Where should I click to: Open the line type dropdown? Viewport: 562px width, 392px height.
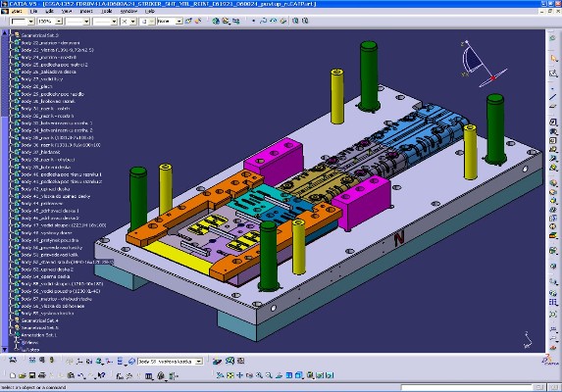(x=114, y=22)
